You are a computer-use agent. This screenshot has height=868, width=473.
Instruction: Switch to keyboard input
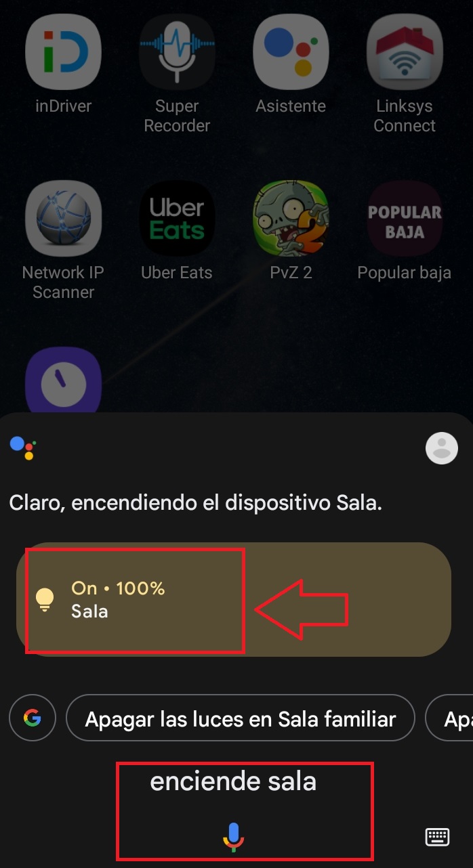(437, 837)
